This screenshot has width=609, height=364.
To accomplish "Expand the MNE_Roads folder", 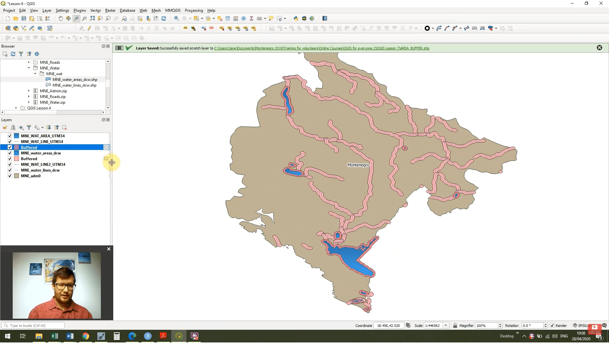I will 28,62.
